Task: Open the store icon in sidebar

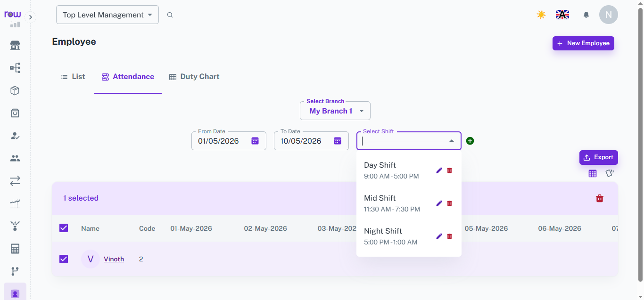Action: point(15,45)
